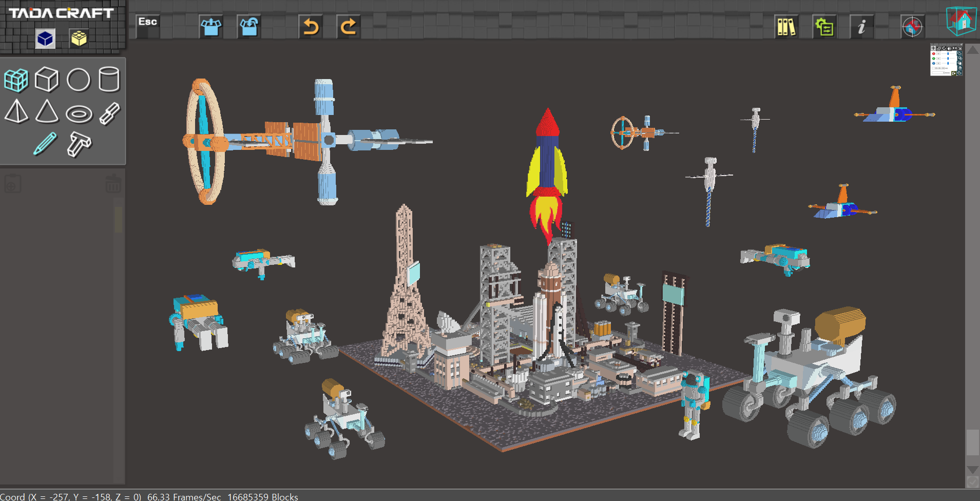Image resolution: width=980 pixels, height=501 pixels.
Task: Click the center-view crosshair house icon
Action: point(912,27)
